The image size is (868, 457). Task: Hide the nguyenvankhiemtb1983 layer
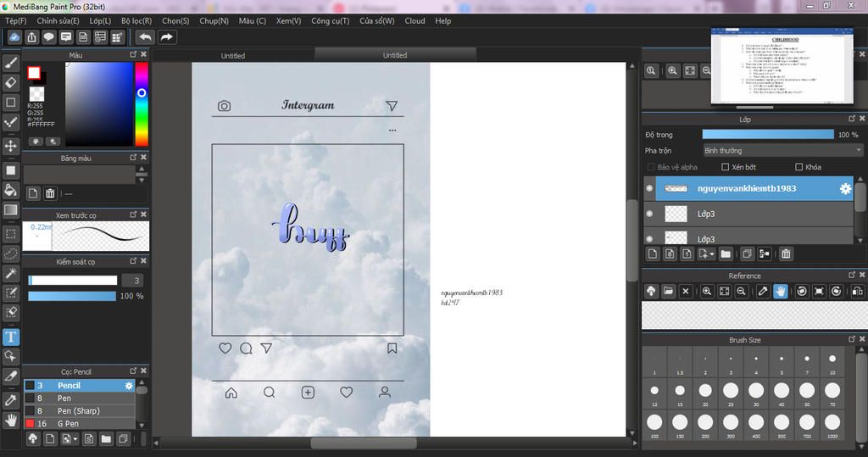[649, 189]
